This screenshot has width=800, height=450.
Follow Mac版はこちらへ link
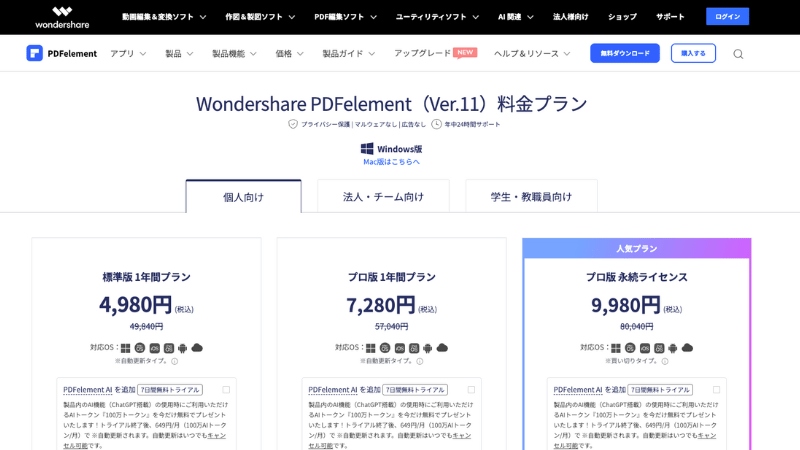pyautogui.click(x=391, y=162)
